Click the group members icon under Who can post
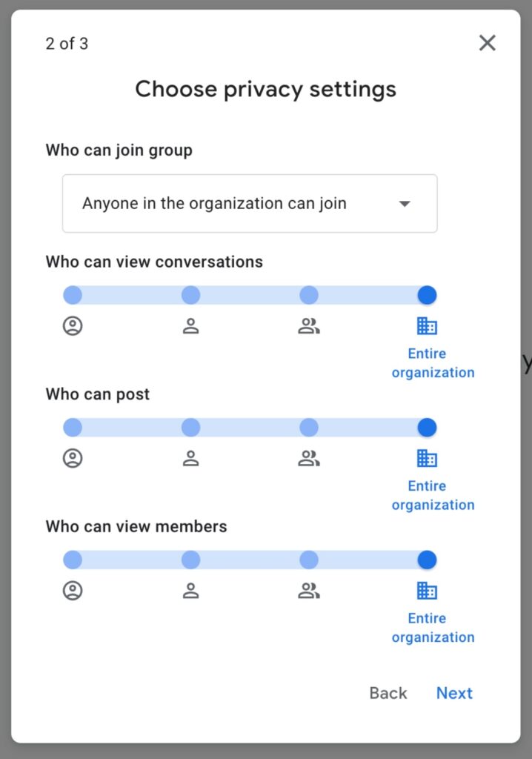The width and height of the screenshot is (532, 759). click(308, 459)
